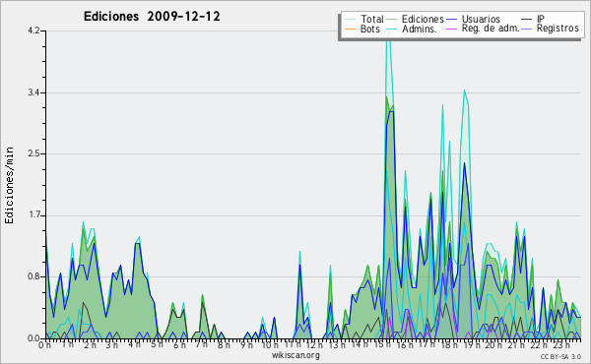This screenshot has height=364, width=591.
Task: Click the '7 h' x-axis label
Action: pyautogui.click(x=202, y=345)
